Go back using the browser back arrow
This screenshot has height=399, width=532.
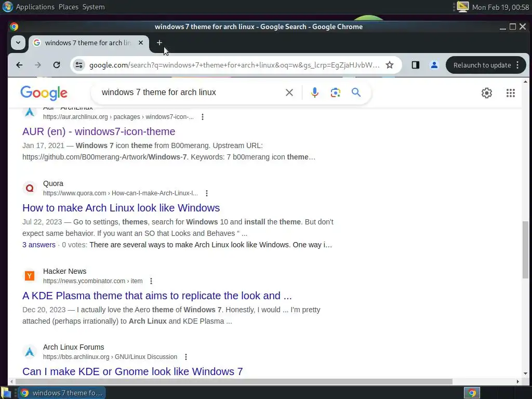coord(19,65)
